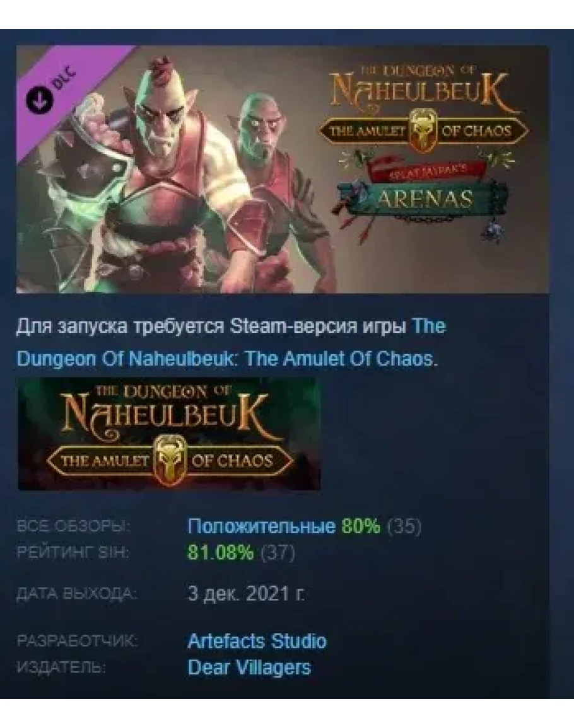Open the Amulet Of Chaos base game thumbnail

click(x=169, y=434)
